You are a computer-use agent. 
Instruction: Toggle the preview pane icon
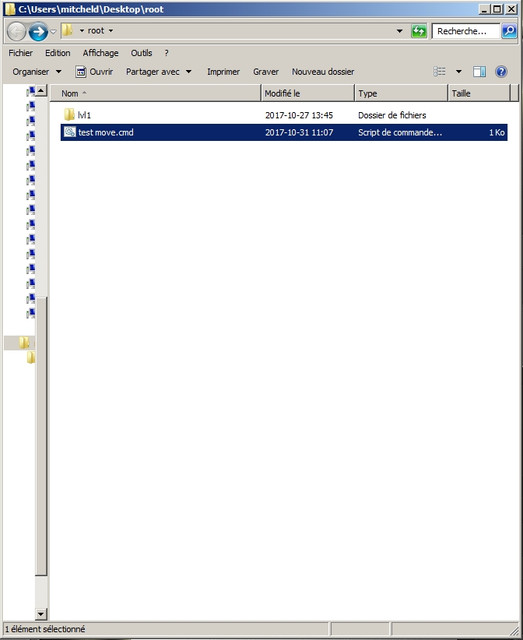pos(479,72)
